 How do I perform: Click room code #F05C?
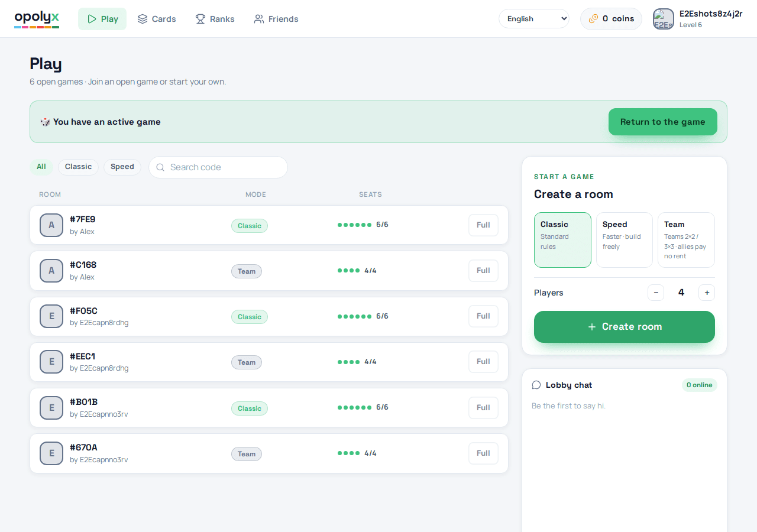83,311
